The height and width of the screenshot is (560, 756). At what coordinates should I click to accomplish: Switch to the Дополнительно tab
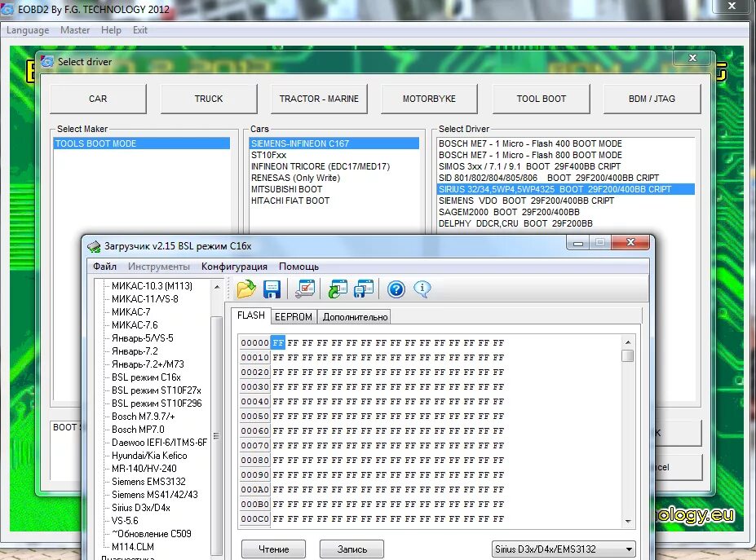click(x=355, y=316)
